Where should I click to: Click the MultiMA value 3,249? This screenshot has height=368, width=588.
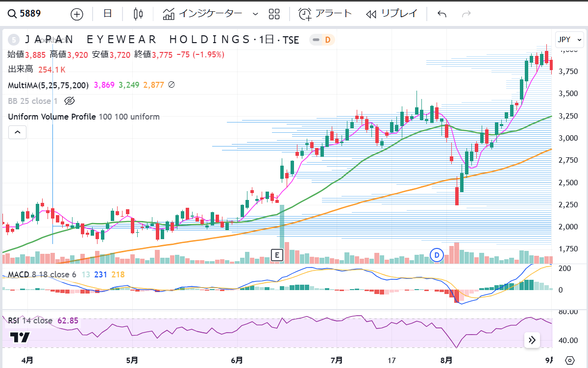click(x=129, y=85)
